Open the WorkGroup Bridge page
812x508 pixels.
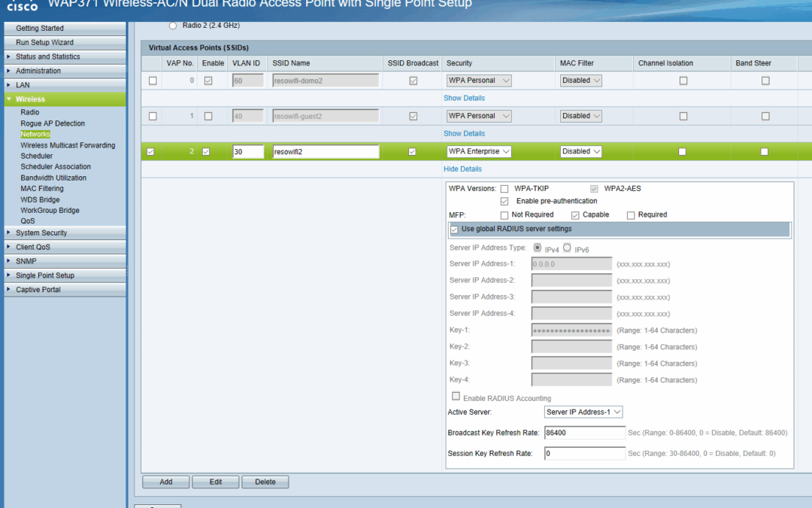[x=50, y=211]
